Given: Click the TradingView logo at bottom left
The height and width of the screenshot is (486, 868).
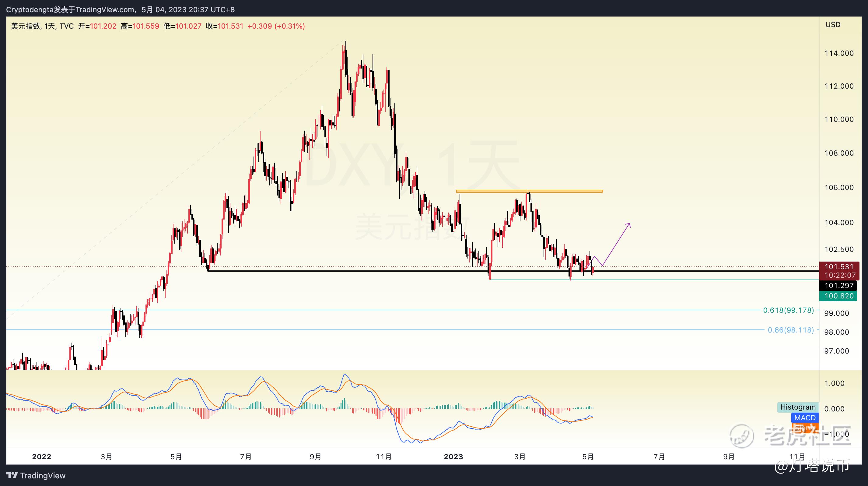Looking at the screenshot, I should click(x=36, y=476).
